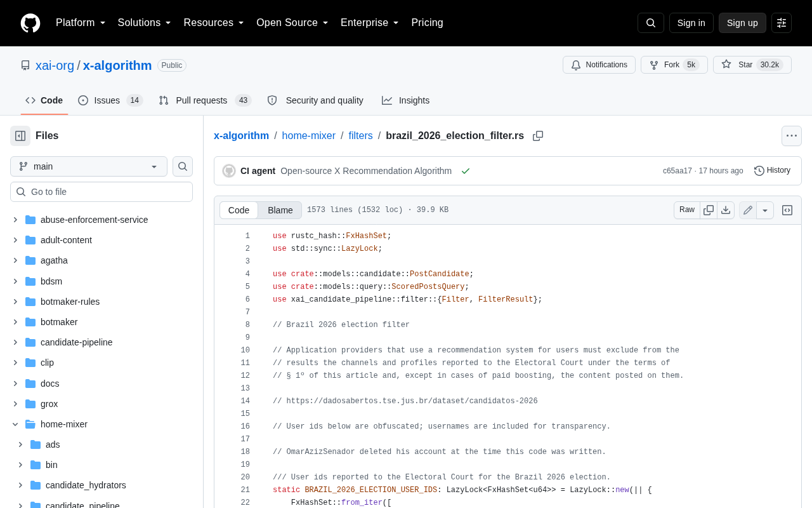This screenshot has width=812, height=508.
Task: Switch to Blame view
Action: (280, 210)
